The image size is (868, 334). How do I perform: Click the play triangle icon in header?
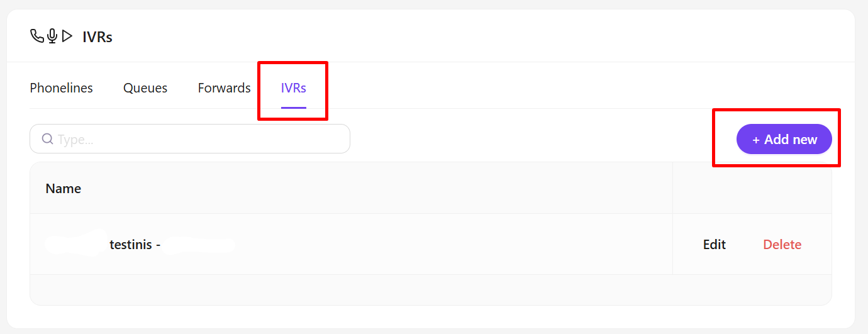pos(67,36)
